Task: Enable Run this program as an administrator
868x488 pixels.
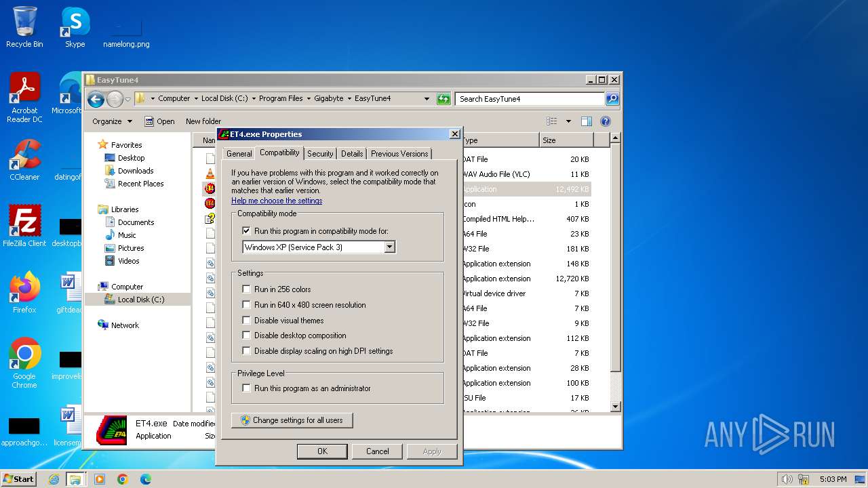Action: [246, 388]
